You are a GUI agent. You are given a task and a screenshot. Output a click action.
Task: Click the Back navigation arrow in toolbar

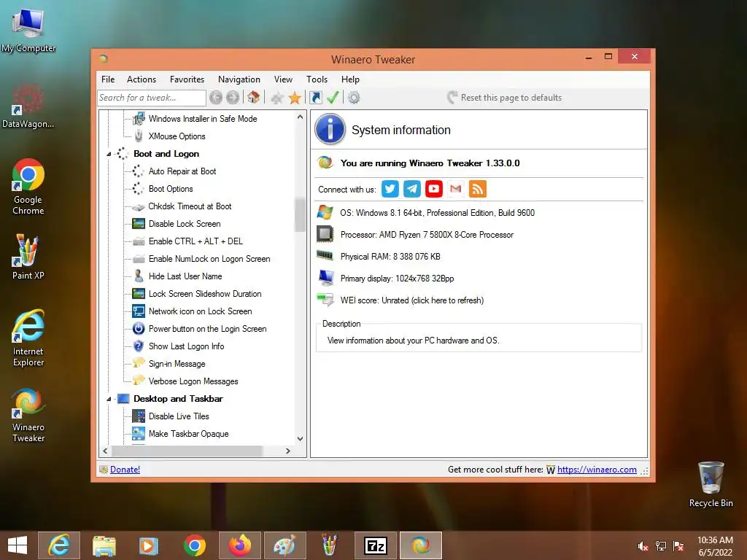pos(216,98)
